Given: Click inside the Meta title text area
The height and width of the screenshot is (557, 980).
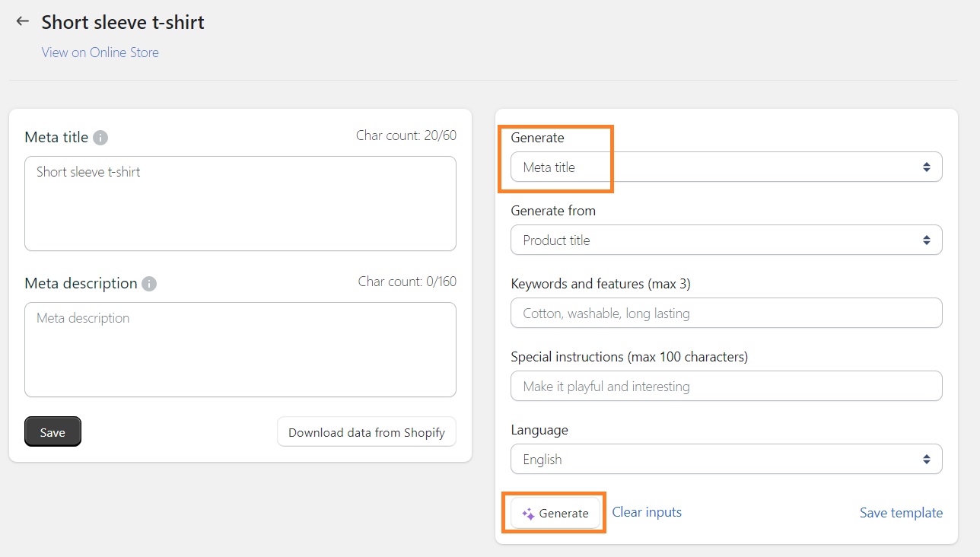Looking at the screenshot, I should (240, 202).
